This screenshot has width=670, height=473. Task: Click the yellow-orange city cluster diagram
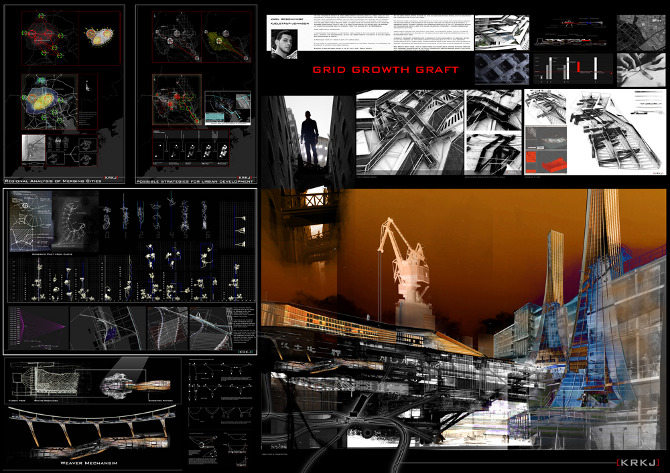pos(99,36)
